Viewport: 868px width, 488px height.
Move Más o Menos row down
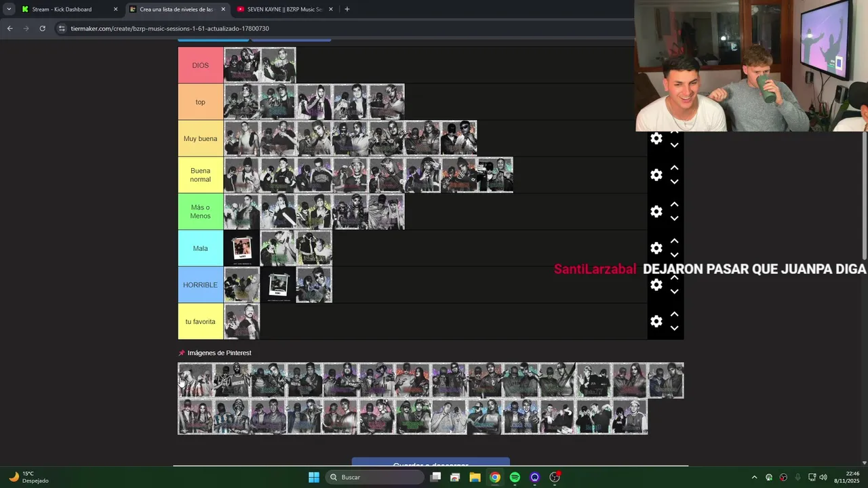click(674, 218)
